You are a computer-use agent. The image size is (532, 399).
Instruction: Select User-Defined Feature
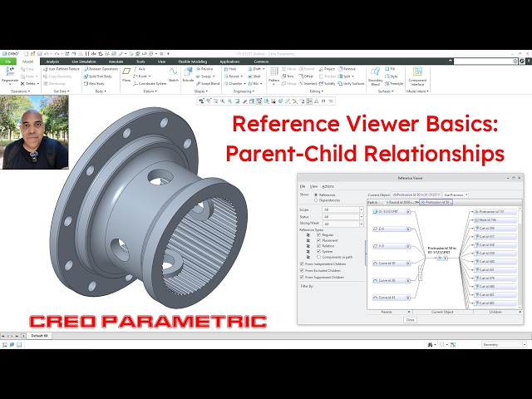click(61, 69)
